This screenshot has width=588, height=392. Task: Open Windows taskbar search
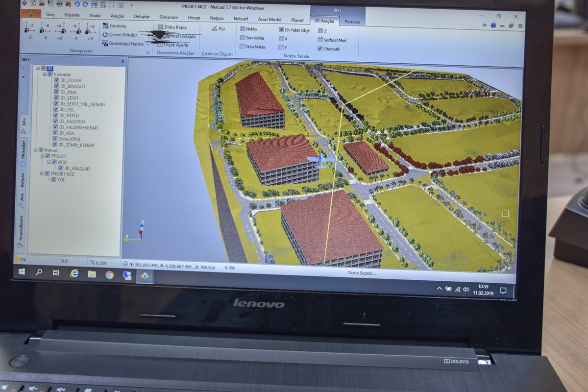pos(39,272)
